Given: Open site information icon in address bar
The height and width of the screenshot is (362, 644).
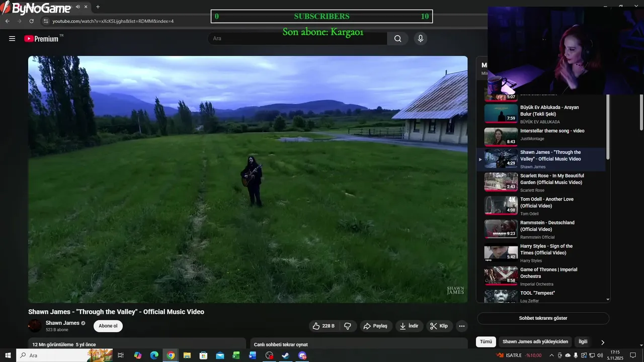Looking at the screenshot, I should point(45,21).
